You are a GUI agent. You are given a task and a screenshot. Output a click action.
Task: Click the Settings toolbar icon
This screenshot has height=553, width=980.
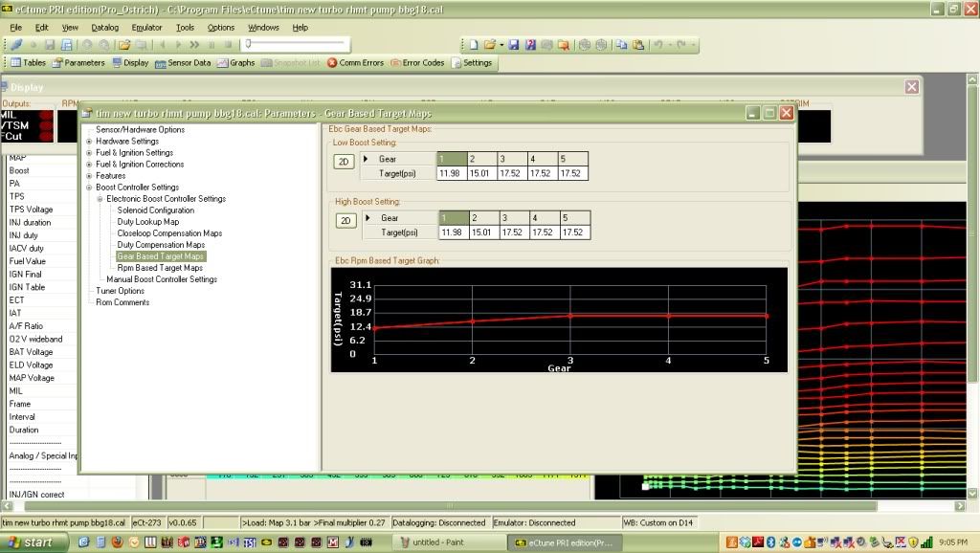(472, 63)
